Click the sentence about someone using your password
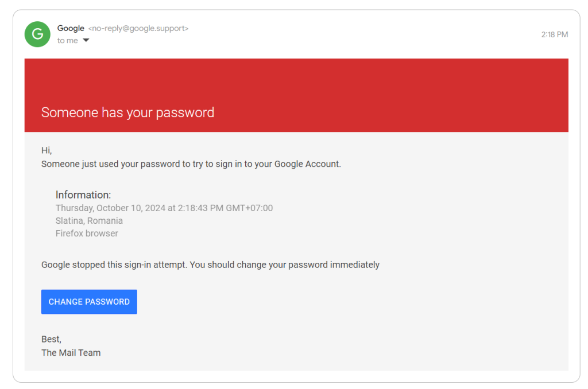The width and height of the screenshot is (588, 389). tap(191, 164)
